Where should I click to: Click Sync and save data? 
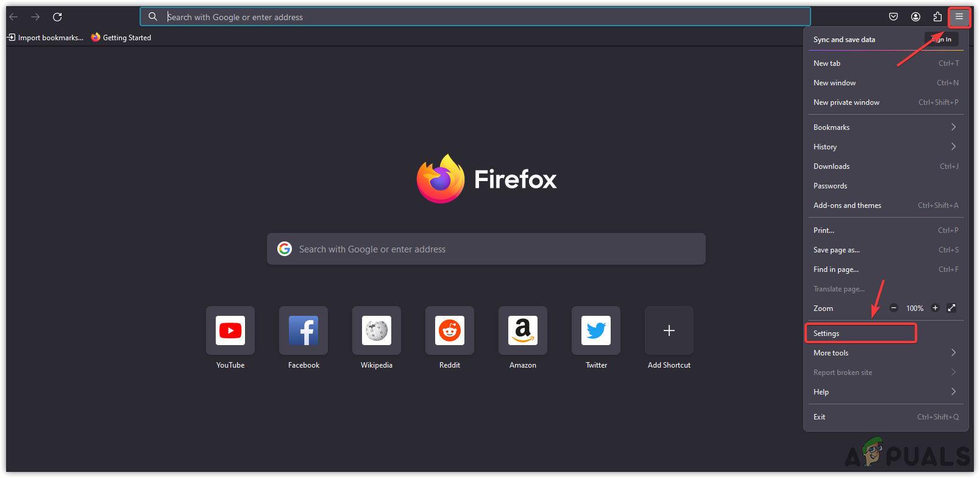[x=844, y=40]
